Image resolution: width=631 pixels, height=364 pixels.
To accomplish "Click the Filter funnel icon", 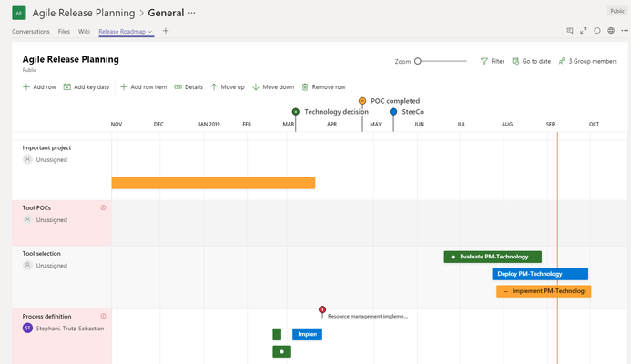I will (x=484, y=61).
